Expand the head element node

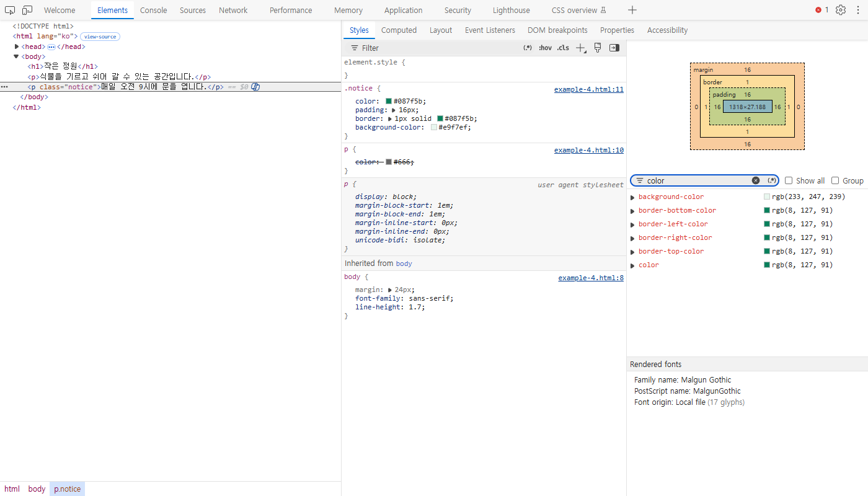point(17,46)
